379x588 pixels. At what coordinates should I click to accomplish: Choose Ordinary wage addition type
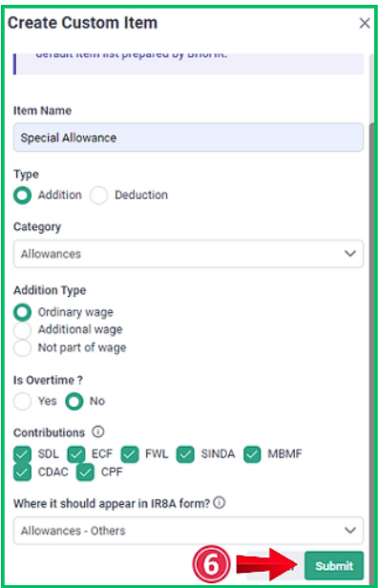(23, 312)
